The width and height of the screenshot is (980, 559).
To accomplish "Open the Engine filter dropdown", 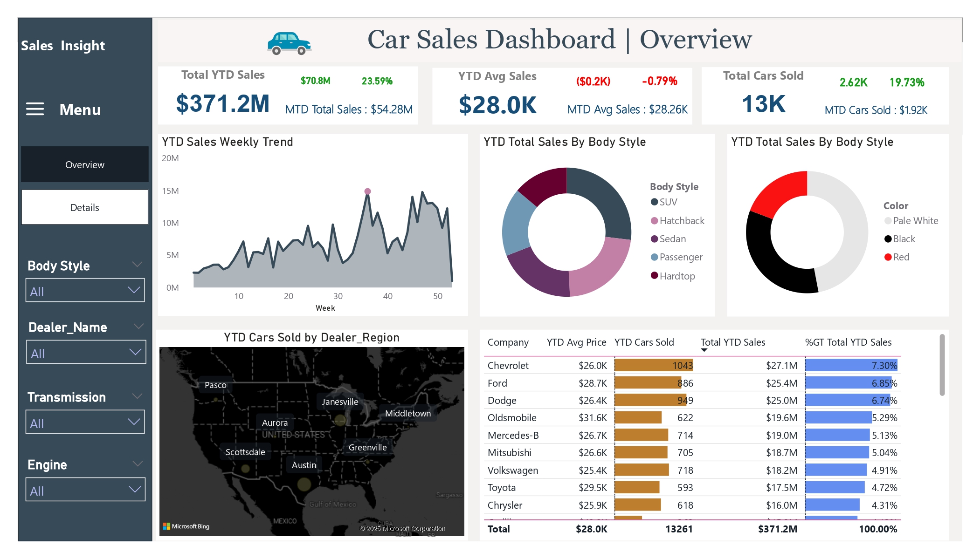I will pos(135,489).
